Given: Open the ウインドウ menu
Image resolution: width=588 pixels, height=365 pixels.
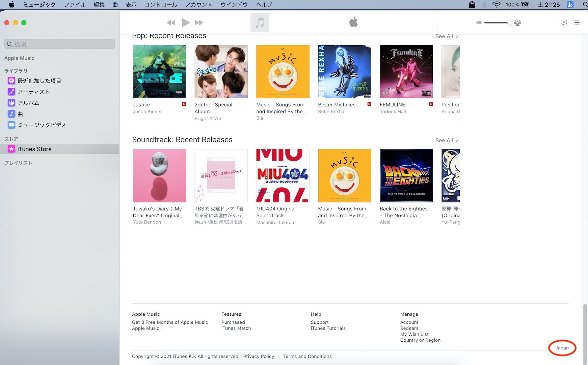Looking at the screenshot, I should [234, 5].
